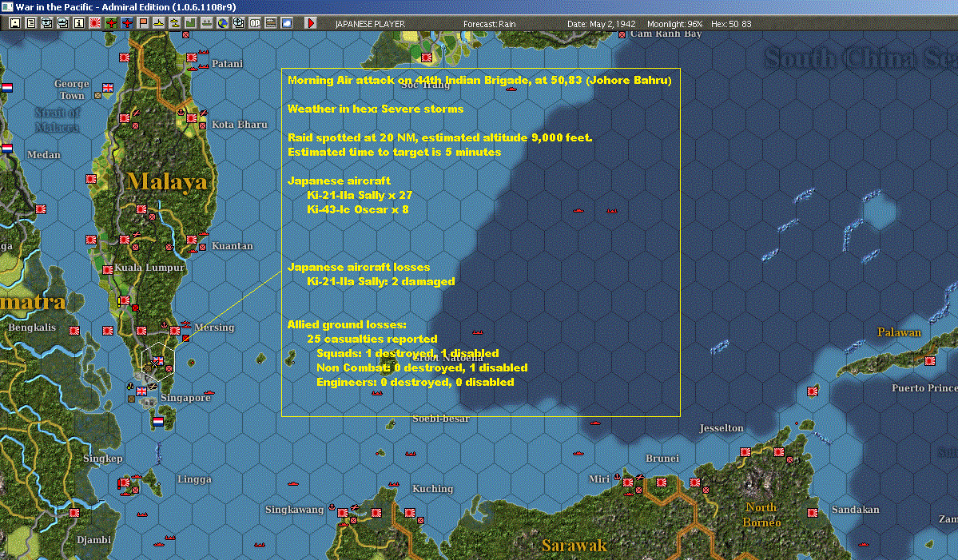Click the OP toolbar button
The image size is (958, 560).
(x=254, y=23)
